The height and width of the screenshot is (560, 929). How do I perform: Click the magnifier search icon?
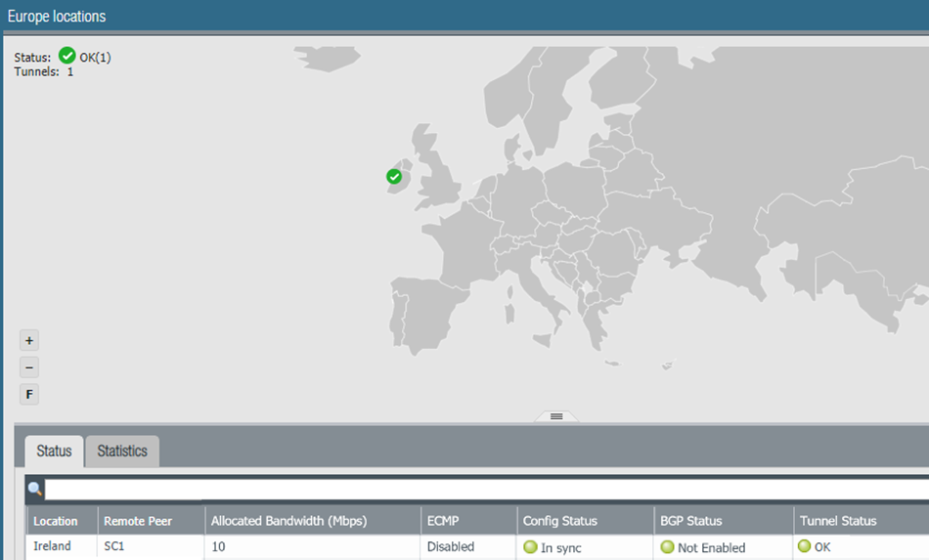35,489
